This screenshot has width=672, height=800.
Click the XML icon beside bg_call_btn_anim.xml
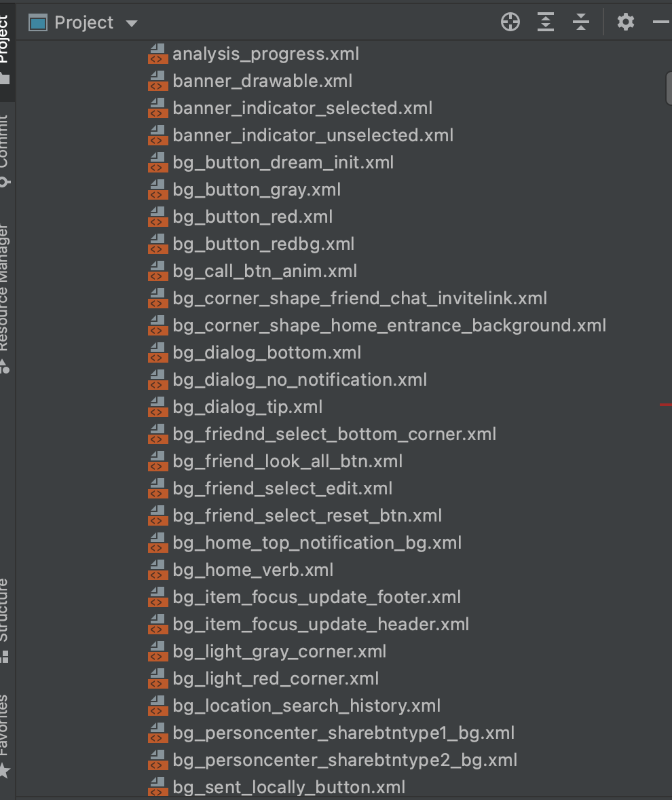pos(157,271)
